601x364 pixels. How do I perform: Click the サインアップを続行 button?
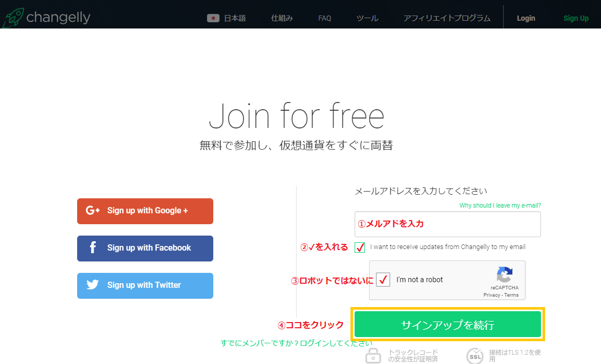(447, 324)
